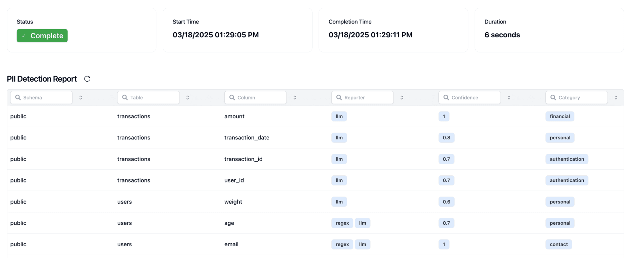Focus the Category filter field
644x258 pixels.
(x=577, y=97)
